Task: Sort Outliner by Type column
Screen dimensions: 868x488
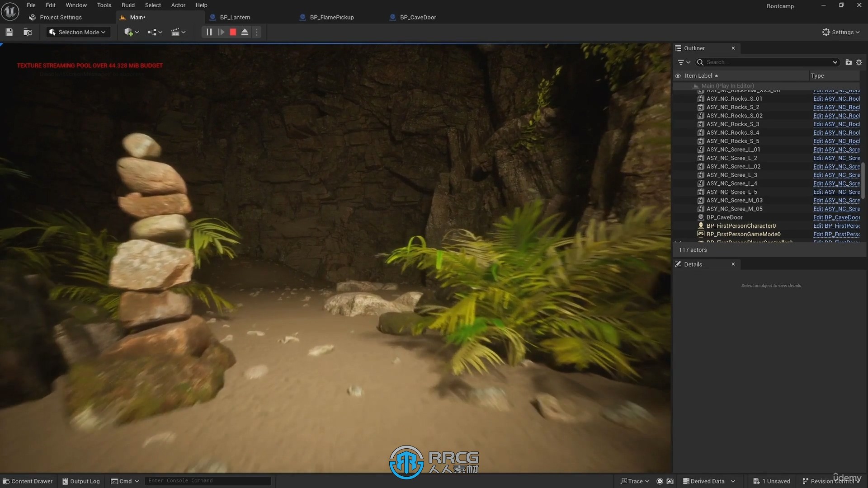Action: (817, 75)
